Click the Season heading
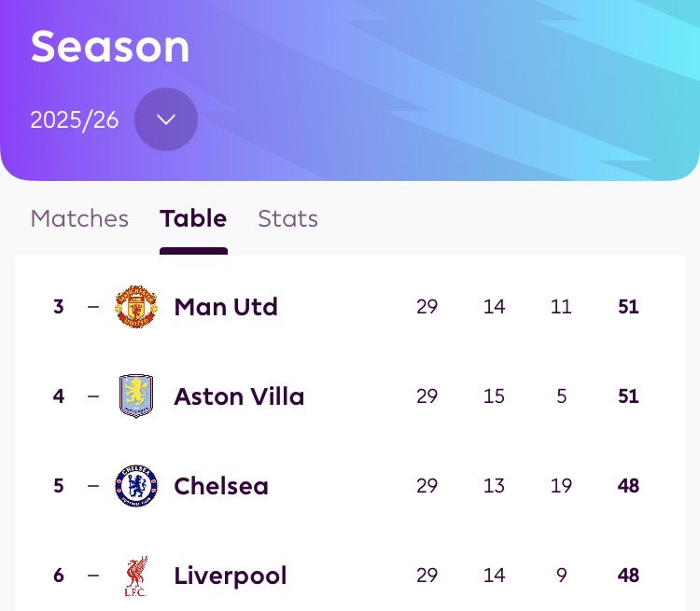Viewport: 700px width, 611px height. tap(110, 47)
